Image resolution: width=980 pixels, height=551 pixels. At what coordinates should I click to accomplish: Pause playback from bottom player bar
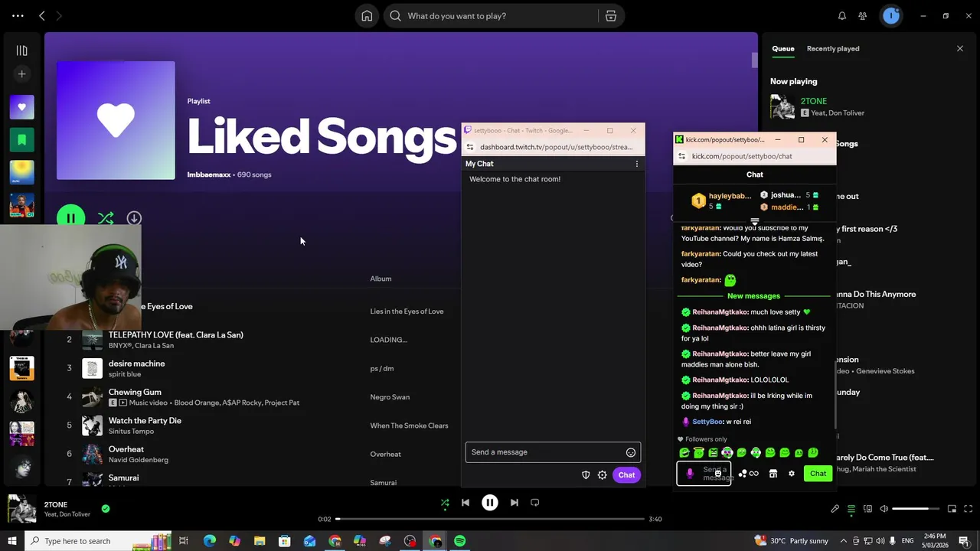pyautogui.click(x=490, y=503)
